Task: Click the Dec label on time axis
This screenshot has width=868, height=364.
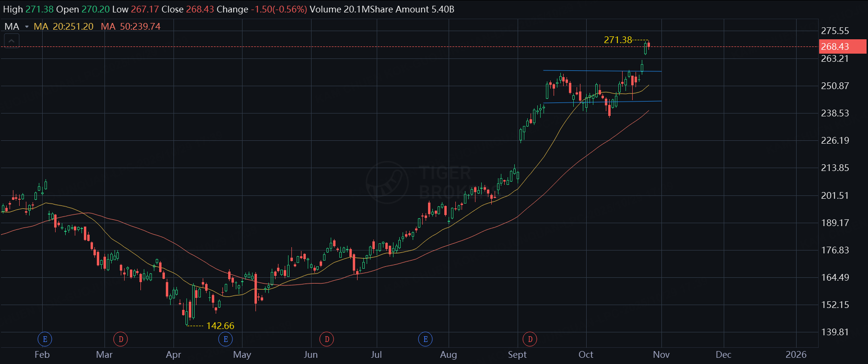Action: [723, 355]
